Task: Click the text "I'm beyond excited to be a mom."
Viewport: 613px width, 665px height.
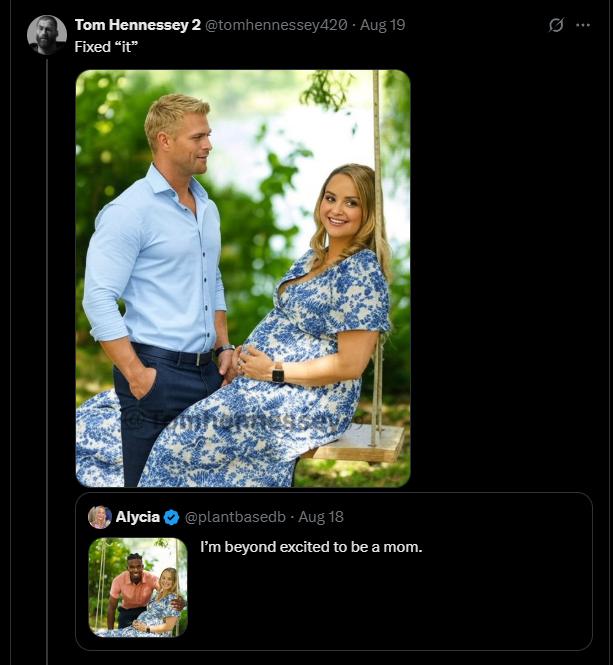Action: [x=311, y=547]
